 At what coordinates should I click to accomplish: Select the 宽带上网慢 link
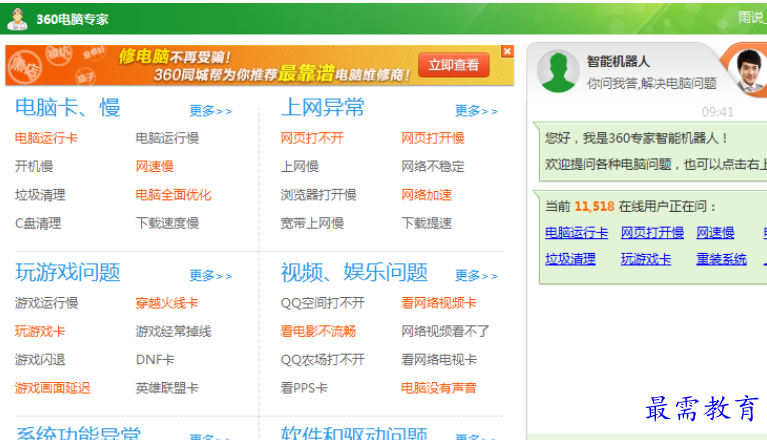[x=312, y=223]
